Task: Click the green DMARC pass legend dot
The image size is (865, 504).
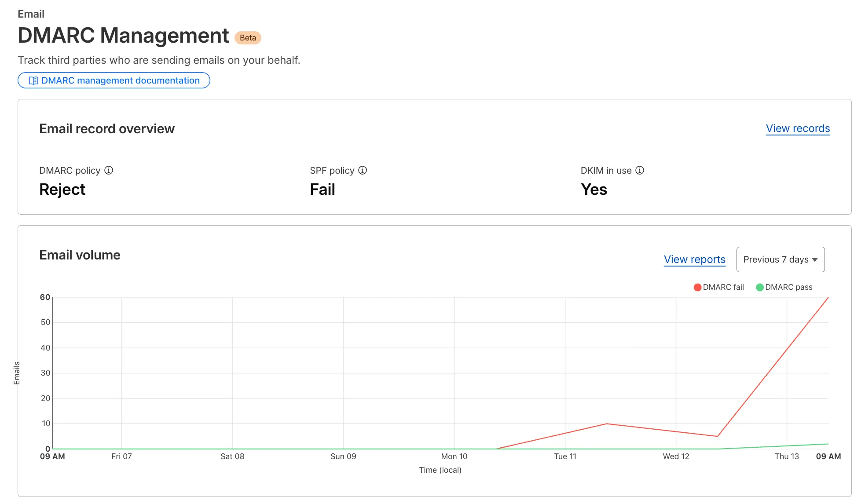Action: [759, 287]
